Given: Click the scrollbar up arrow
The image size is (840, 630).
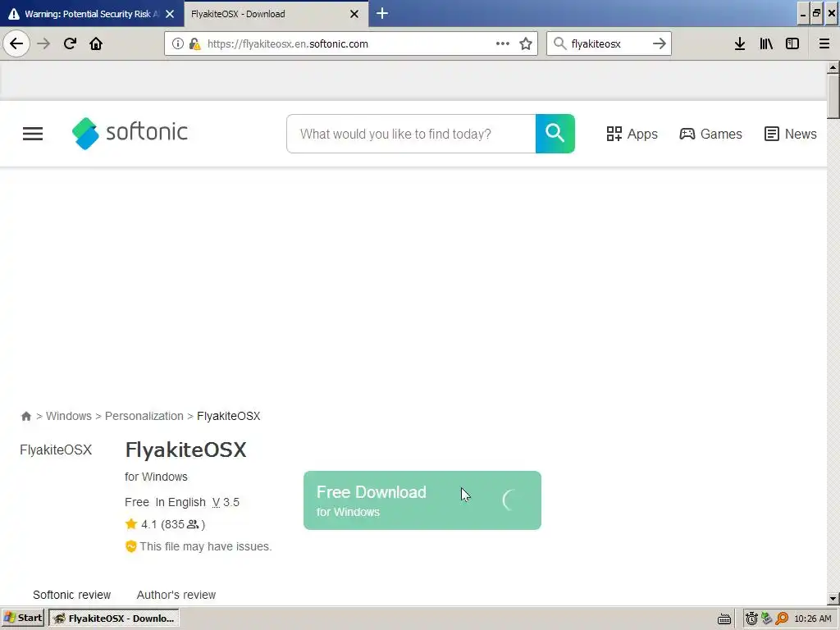Looking at the screenshot, I should coord(833,67).
